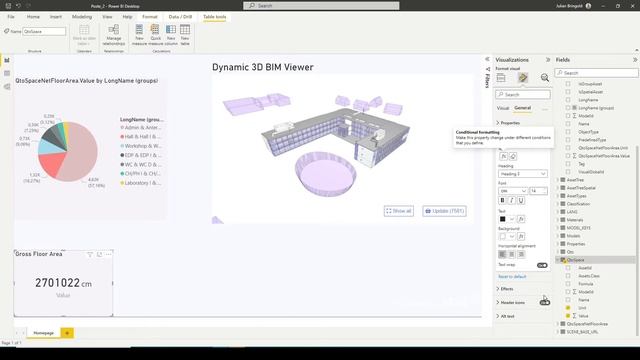640x360 pixels.
Task: Click the New table ribbon icon
Action: [185, 35]
